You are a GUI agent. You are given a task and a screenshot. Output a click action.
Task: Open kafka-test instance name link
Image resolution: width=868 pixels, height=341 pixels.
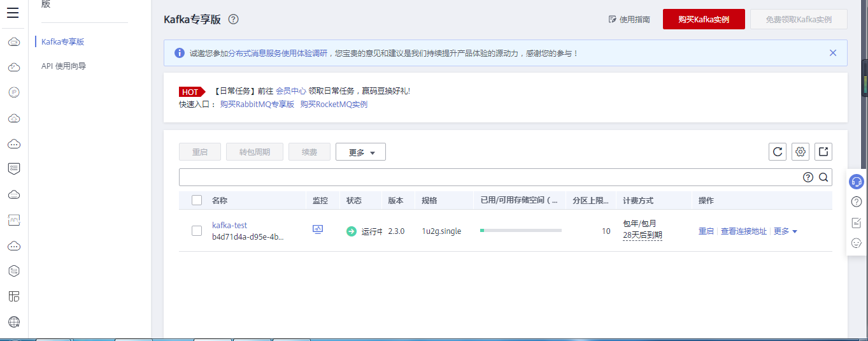tap(229, 225)
